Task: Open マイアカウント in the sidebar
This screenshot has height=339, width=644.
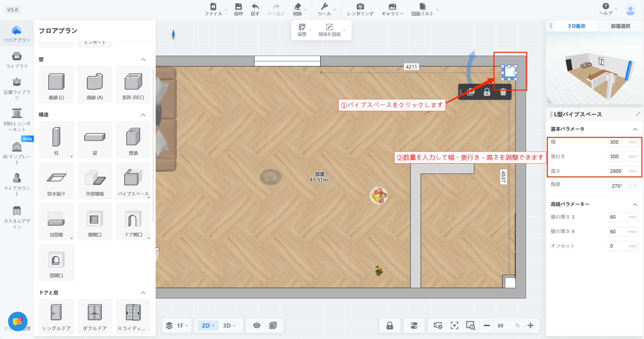Action: [x=17, y=184]
